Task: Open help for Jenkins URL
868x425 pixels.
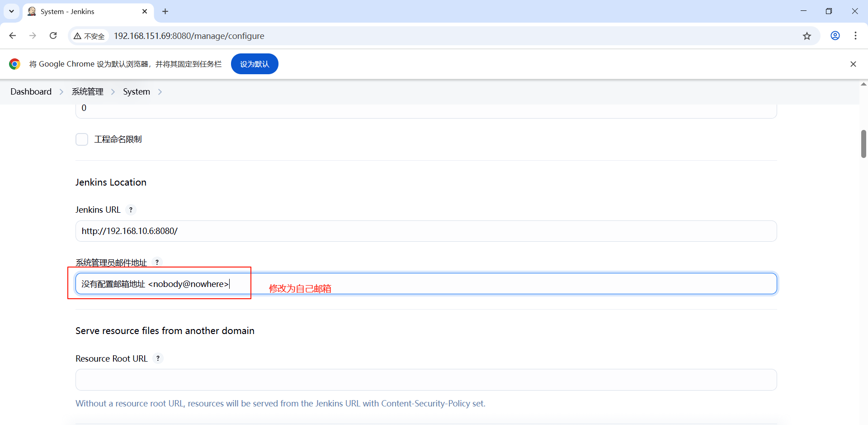Action: tap(131, 210)
